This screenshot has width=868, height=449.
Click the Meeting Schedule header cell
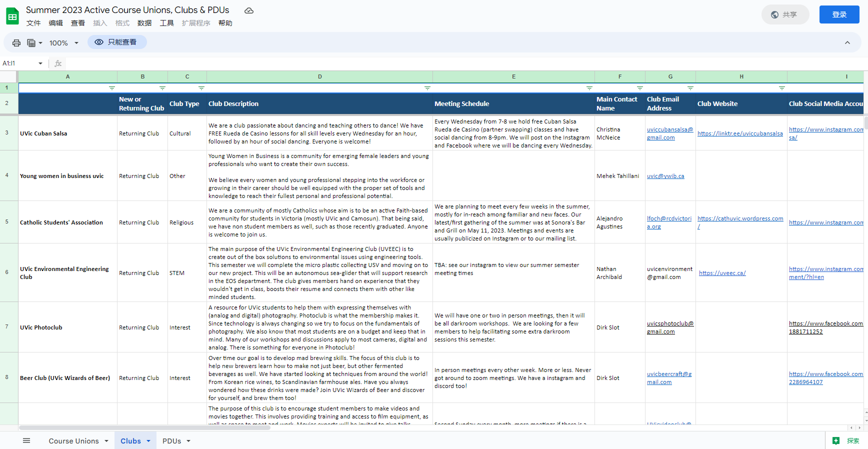(513, 103)
